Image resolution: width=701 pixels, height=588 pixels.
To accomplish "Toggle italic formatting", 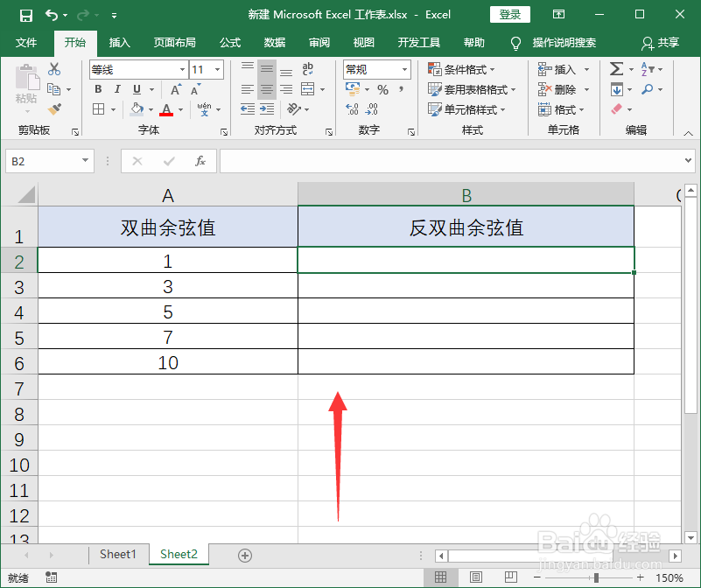I will 117,88.
